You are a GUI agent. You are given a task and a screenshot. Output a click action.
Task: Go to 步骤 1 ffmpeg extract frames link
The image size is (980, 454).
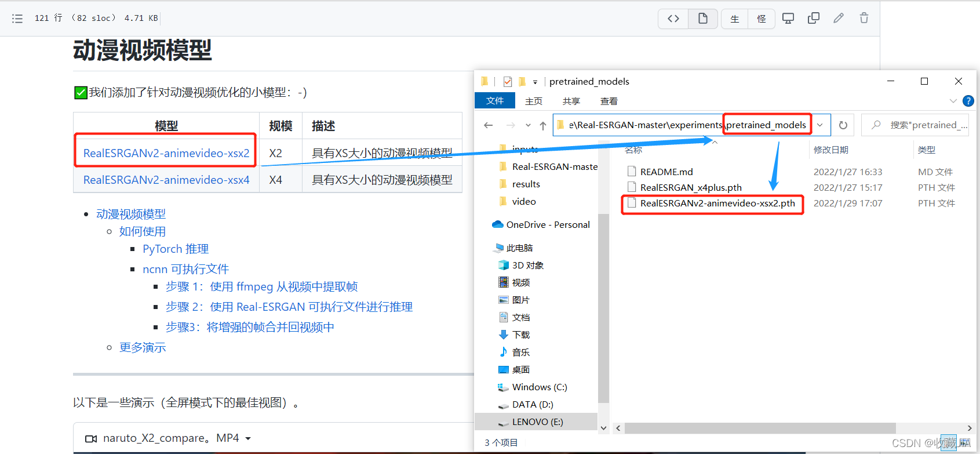[x=262, y=286]
